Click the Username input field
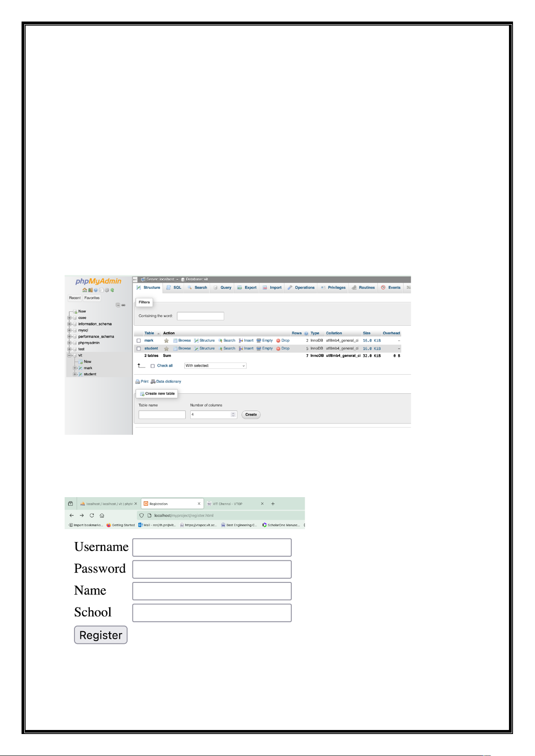 212,547
